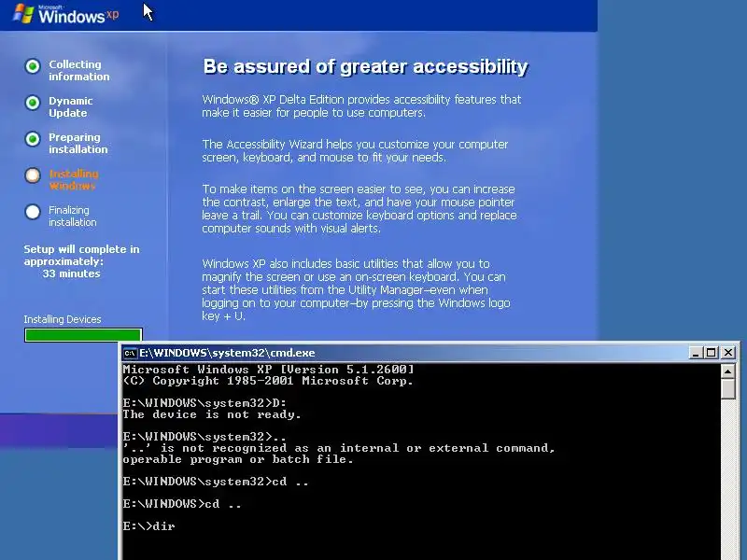Click the paragraph starting 'Windows XP also includes'

(356, 289)
